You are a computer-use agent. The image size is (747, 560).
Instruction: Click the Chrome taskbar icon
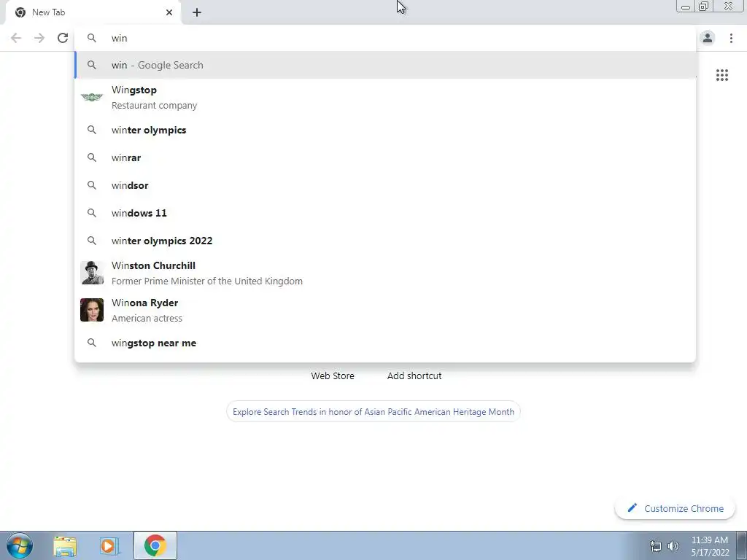coord(155,545)
